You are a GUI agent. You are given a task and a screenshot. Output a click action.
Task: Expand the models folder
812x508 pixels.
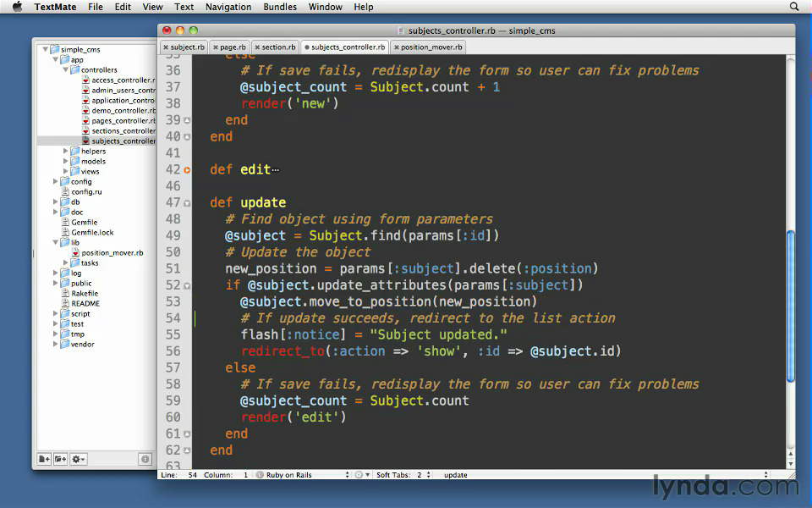pyautogui.click(x=66, y=161)
